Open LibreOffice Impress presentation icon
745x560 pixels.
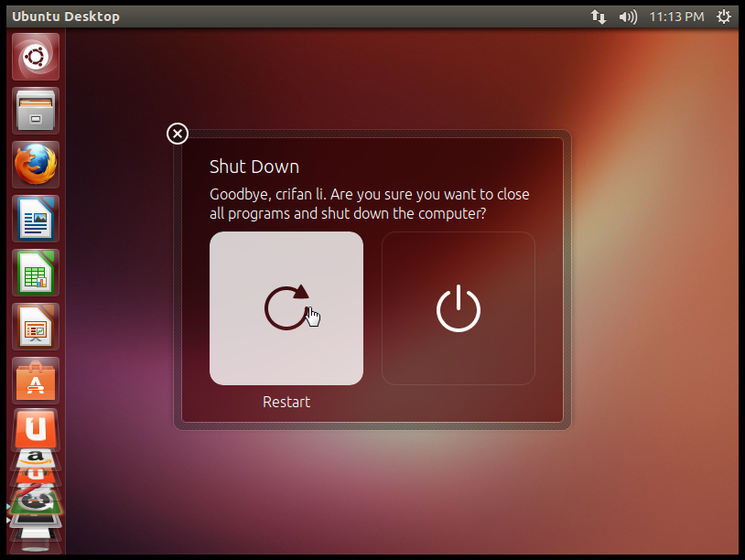(x=36, y=327)
